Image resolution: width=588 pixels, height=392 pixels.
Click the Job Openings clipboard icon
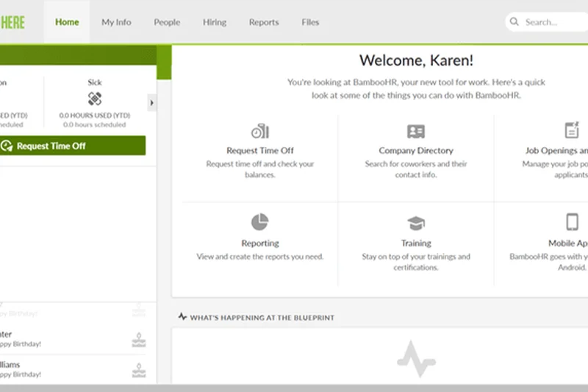(x=572, y=130)
